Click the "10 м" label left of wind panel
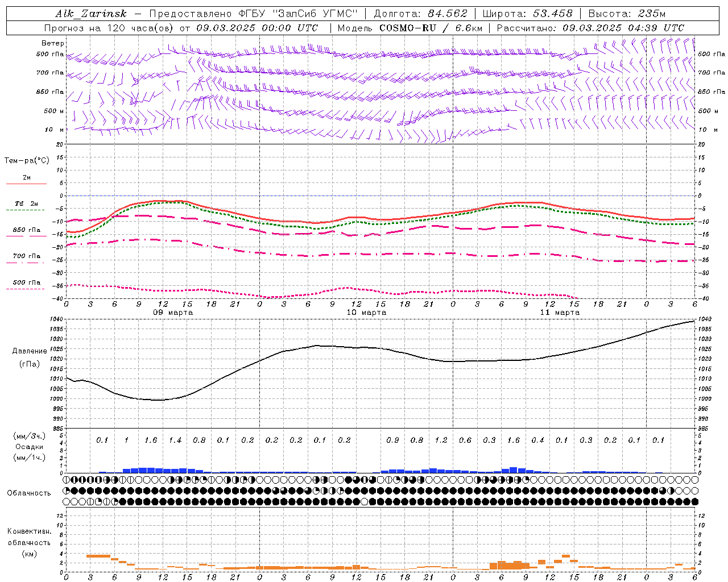Screen dimensions: 728x582 (54, 130)
